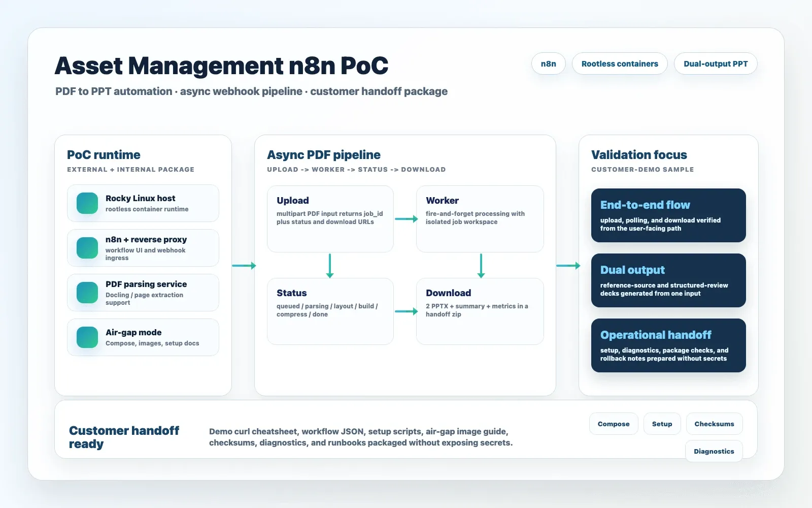Click the "2 PPTX + summary + metrics" description
Image resolution: width=812 pixels, height=508 pixels.
coord(477,310)
